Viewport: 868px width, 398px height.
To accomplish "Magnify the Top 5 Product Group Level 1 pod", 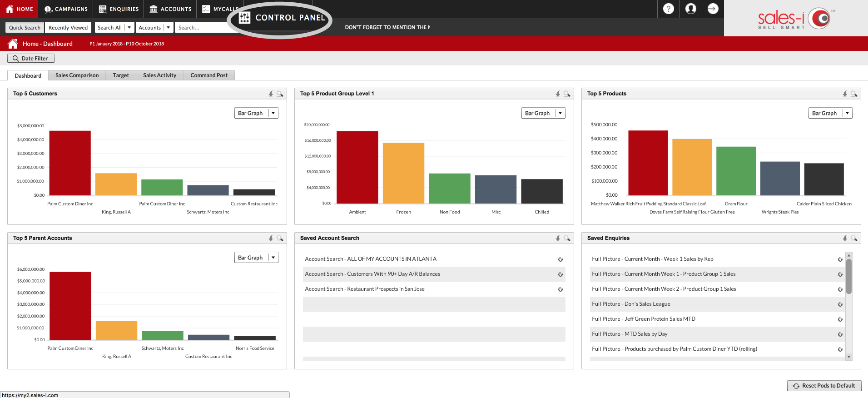I will tap(567, 94).
